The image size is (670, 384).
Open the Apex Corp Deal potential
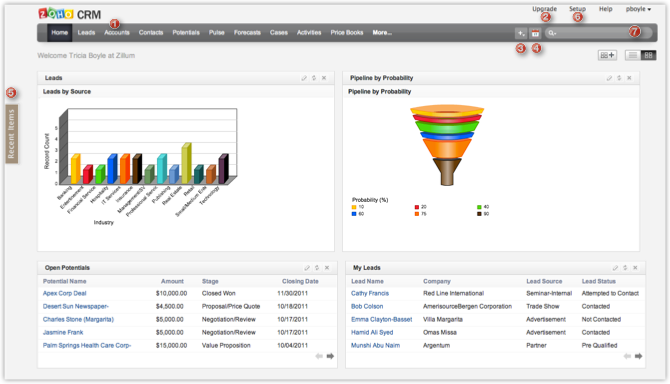(65, 293)
